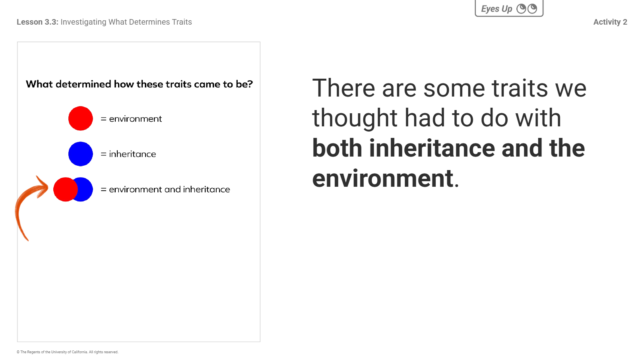Click the second eye icon in Eyes Up
Screen dimensions: 644x362
(532, 9)
